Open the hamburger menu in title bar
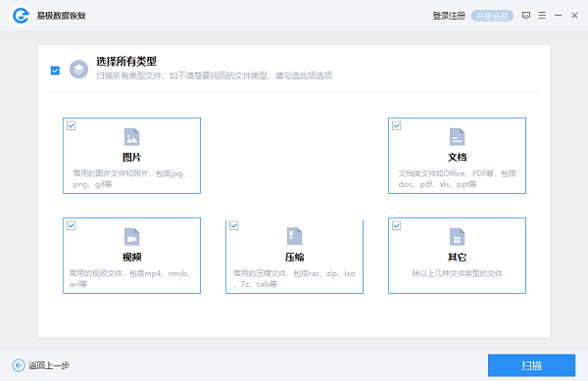 pos(542,16)
